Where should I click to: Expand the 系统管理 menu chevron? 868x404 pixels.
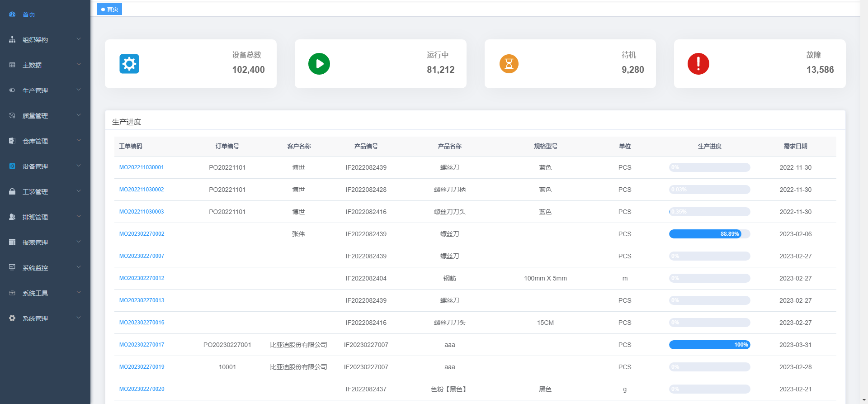tap(79, 318)
